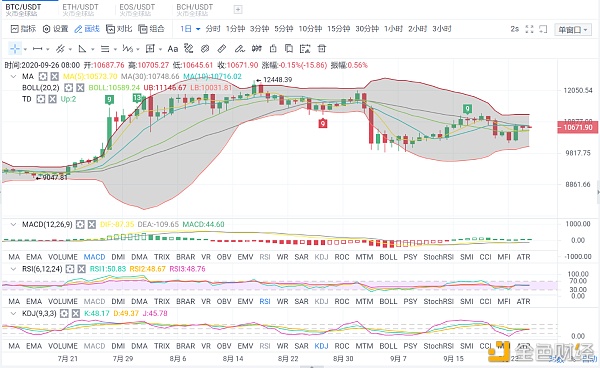Remove the KDJ(9,3,3) indicator with X
Image resolution: width=600 pixels, height=368 pixels.
(x=76, y=314)
